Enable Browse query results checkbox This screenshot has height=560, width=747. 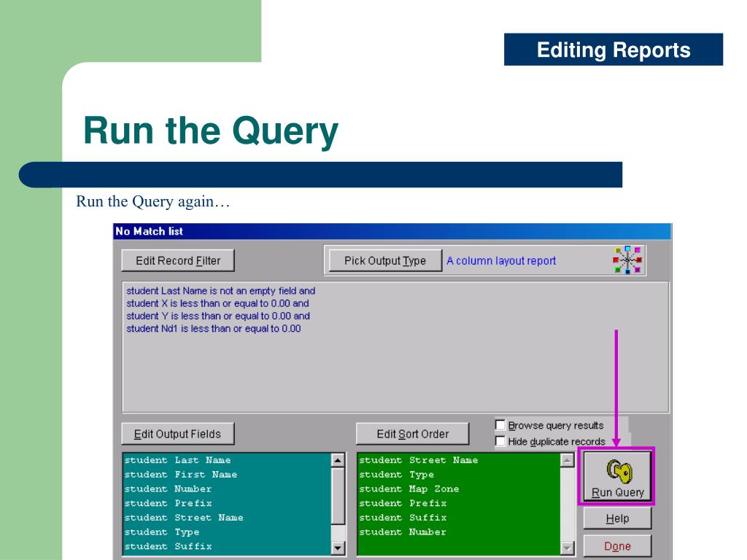[500, 425]
